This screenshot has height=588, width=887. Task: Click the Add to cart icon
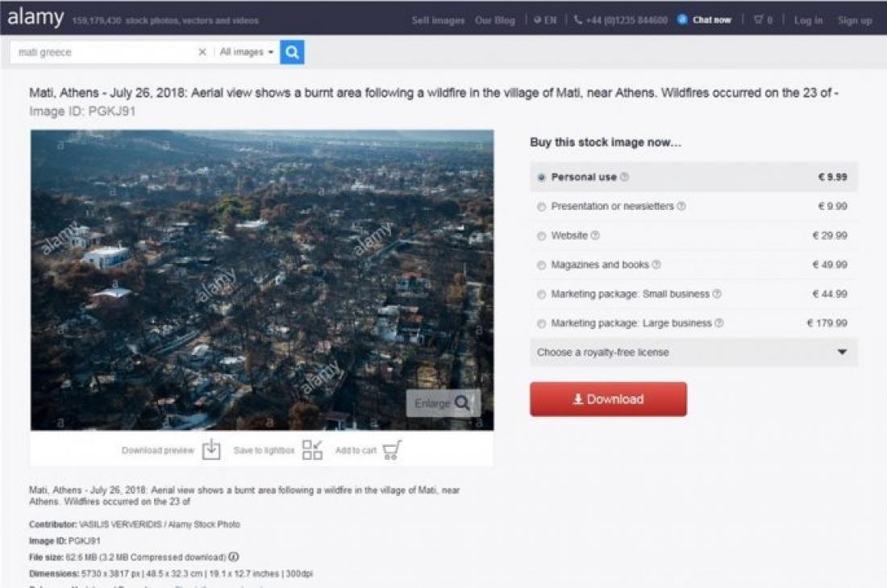click(x=391, y=450)
